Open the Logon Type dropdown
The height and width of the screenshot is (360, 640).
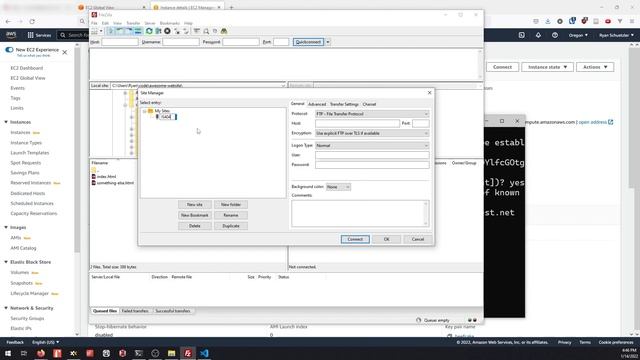pyautogui.click(x=372, y=146)
